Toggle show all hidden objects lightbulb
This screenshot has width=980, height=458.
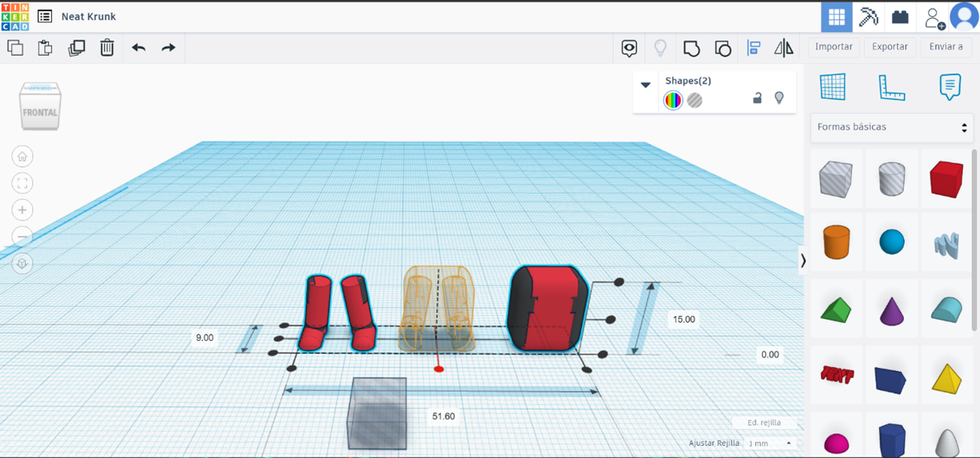coord(661,48)
